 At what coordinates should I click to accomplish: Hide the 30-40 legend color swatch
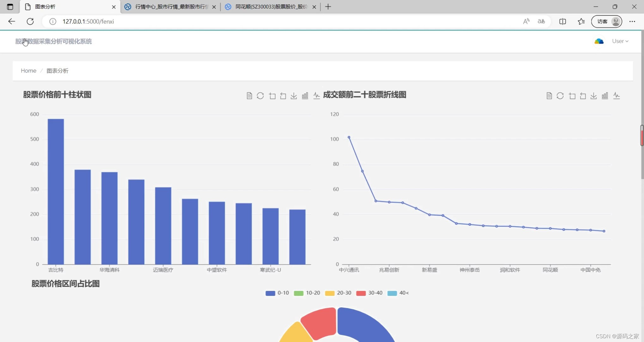361,293
